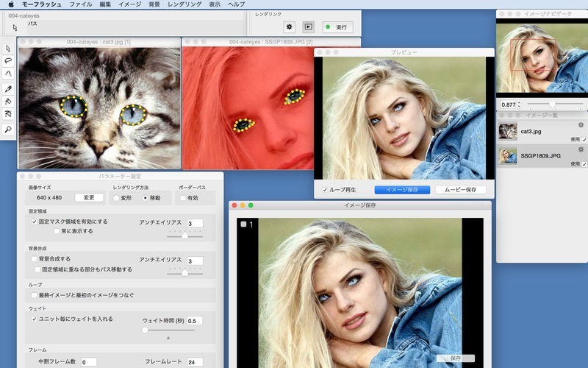Expand the disclosure triangle under weight slider
This screenshot has height=368, width=588.
[168, 338]
